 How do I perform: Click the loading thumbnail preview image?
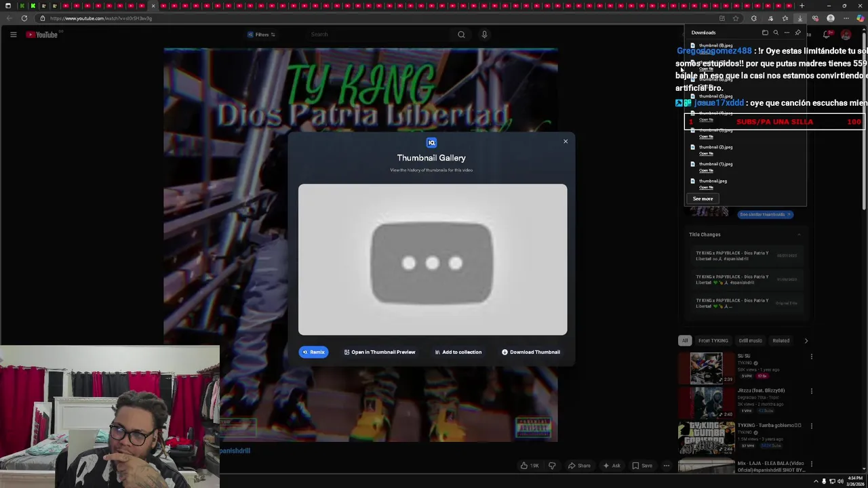[433, 260]
